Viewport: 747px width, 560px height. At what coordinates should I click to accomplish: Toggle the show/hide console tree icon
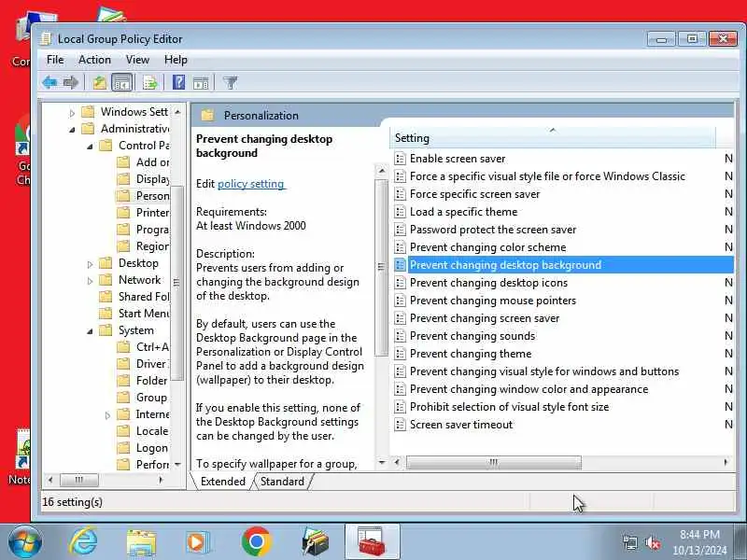pyautogui.click(x=121, y=83)
